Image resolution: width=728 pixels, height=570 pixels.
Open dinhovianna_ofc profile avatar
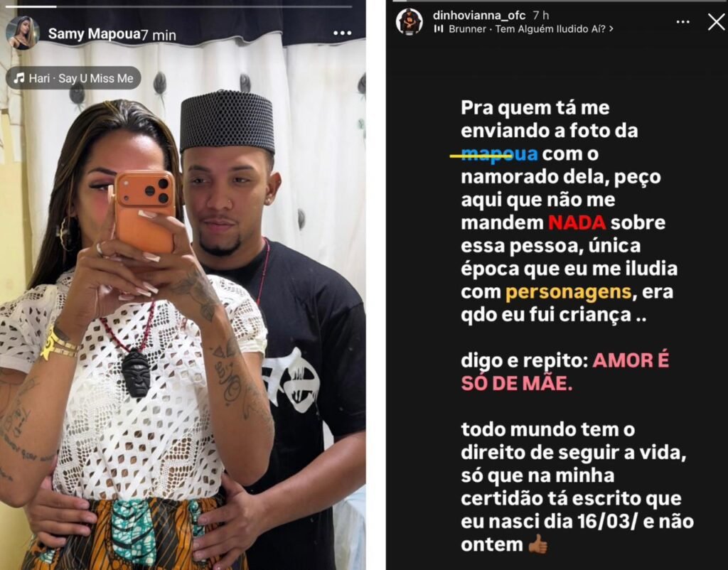[x=409, y=21]
